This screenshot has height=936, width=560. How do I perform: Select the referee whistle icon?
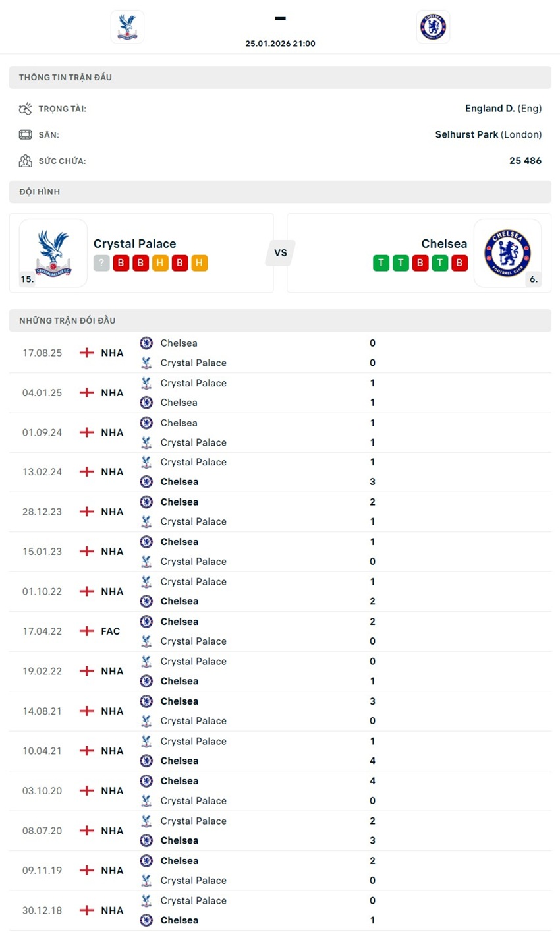click(26, 107)
